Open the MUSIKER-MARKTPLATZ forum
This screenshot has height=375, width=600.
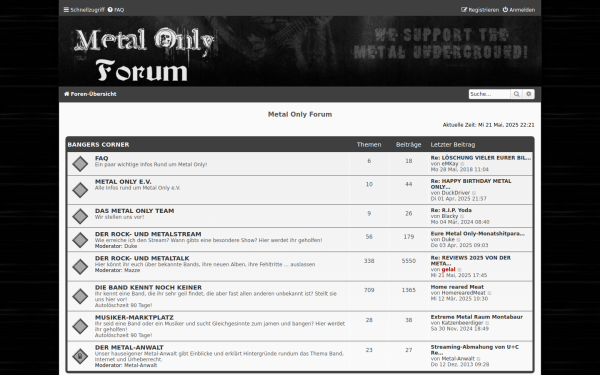(134, 317)
